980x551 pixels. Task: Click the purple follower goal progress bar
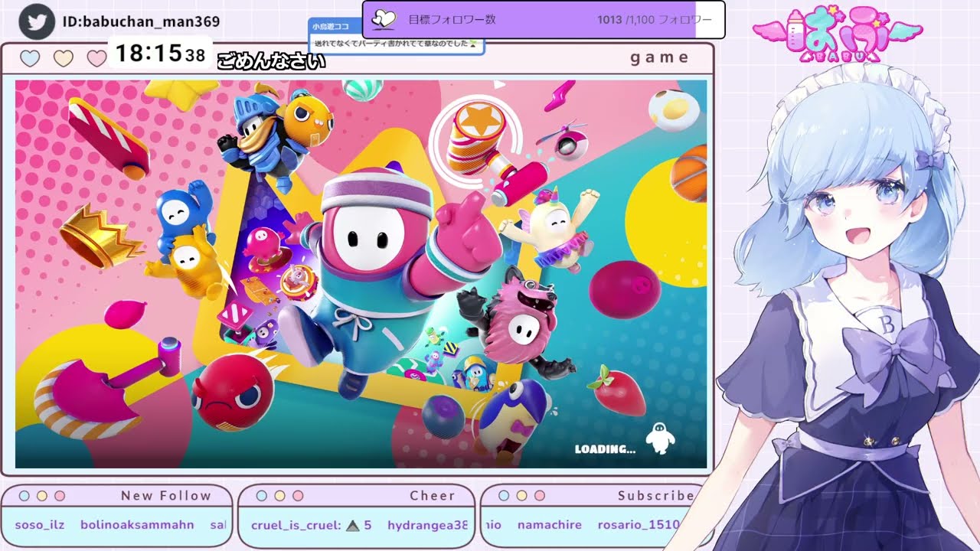pos(544,19)
